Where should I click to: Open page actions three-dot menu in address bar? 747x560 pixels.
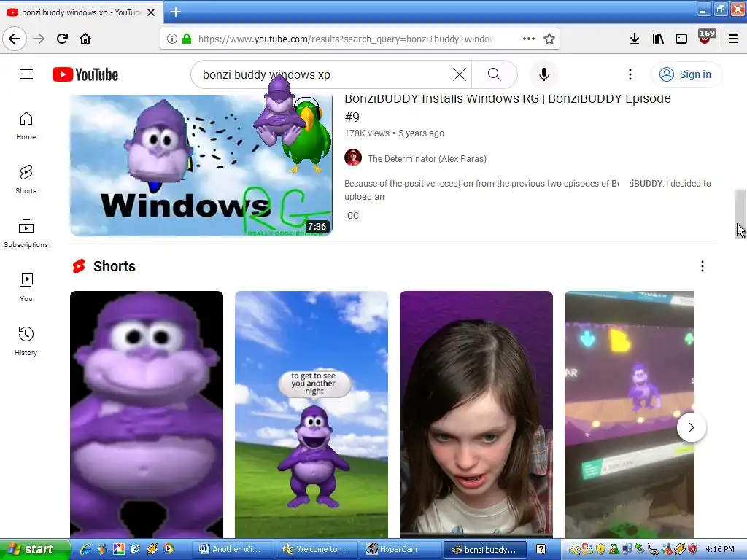click(x=529, y=39)
